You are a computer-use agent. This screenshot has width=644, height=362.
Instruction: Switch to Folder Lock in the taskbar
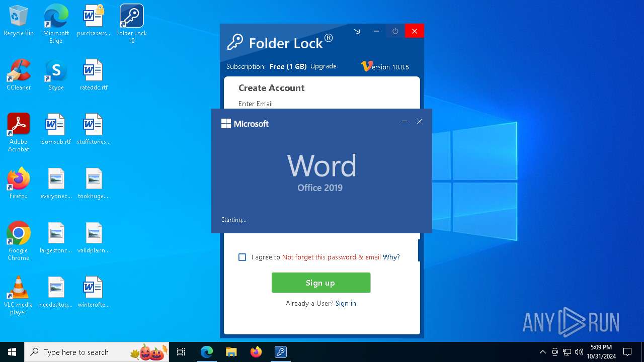[x=281, y=352]
